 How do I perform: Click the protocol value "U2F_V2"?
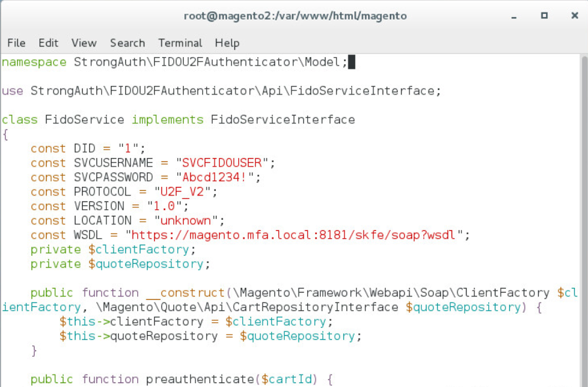coord(182,192)
